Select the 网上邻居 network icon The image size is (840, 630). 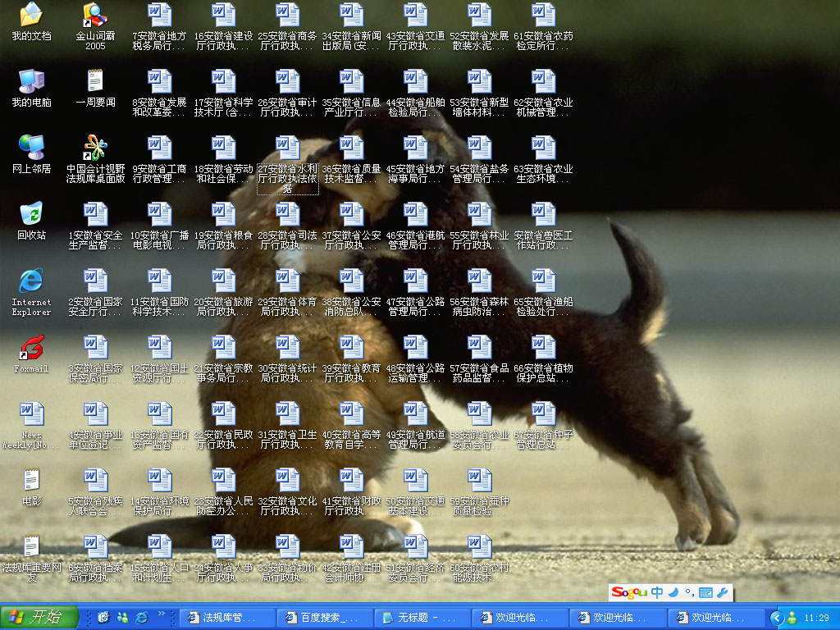(31, 148)
